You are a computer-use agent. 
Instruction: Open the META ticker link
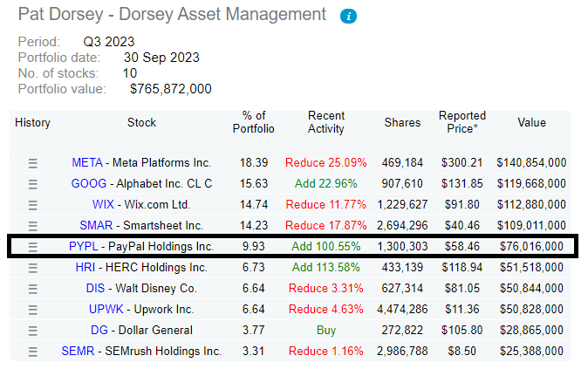coord(87,162)
